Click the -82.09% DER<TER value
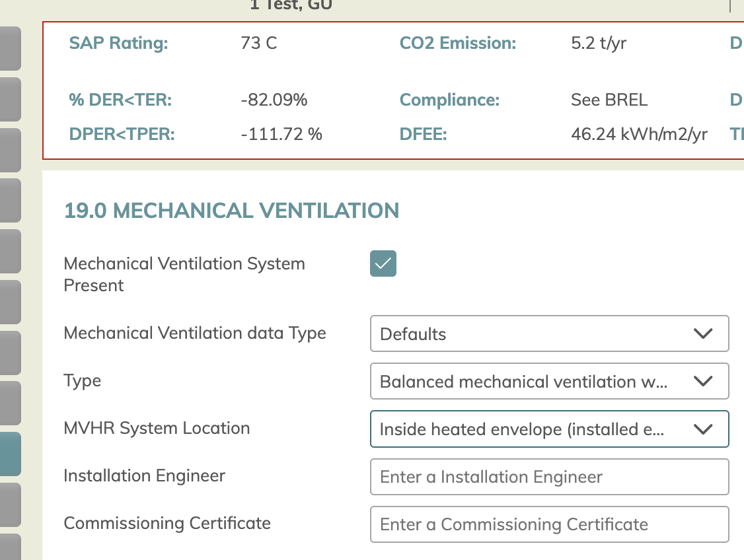Screen dimensions: 744x560 click(x=274, y=100)
